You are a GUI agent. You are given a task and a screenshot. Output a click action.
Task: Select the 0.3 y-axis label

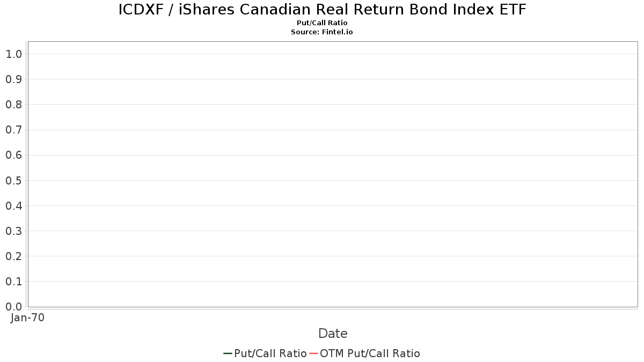click(14, 231)
